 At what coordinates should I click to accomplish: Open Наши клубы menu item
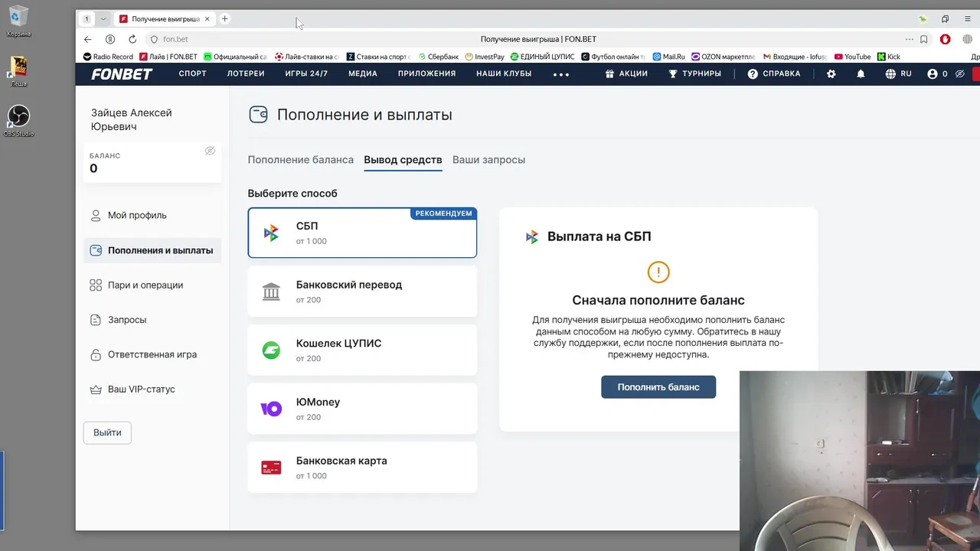click(x=504, y=74)
